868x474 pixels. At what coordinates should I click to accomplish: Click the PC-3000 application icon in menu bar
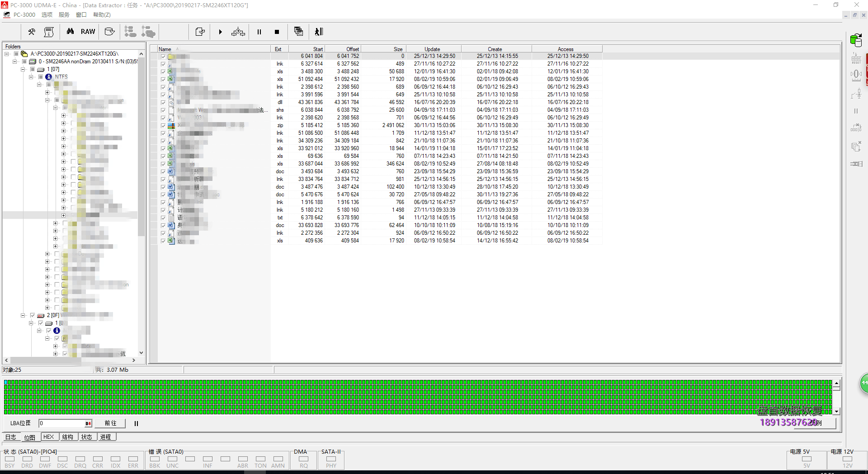pyautogui.click(x=7, y=14)
